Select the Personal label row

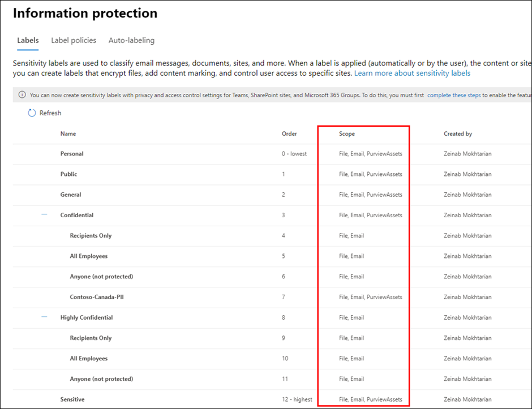point(272,154)
